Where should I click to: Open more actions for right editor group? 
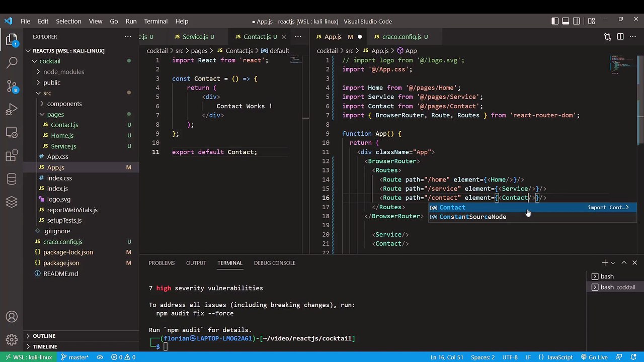tap(633, 37)
